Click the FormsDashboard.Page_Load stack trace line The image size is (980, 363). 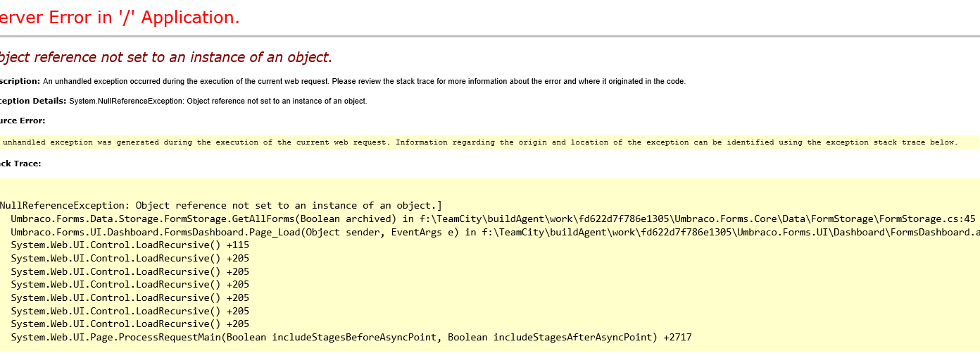[x=495, y=232]
